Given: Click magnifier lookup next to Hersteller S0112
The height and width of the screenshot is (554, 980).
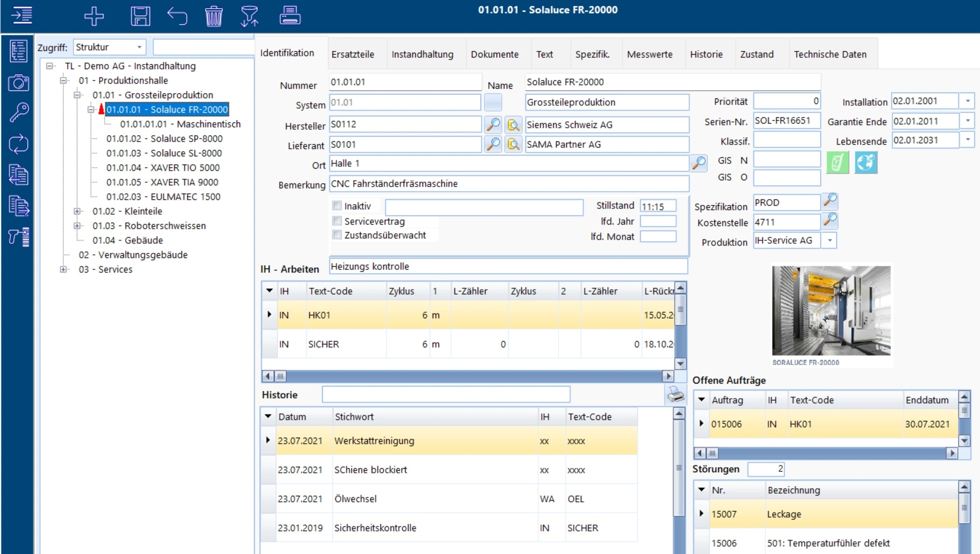Looking at the screenshot, I should (493, 125).
